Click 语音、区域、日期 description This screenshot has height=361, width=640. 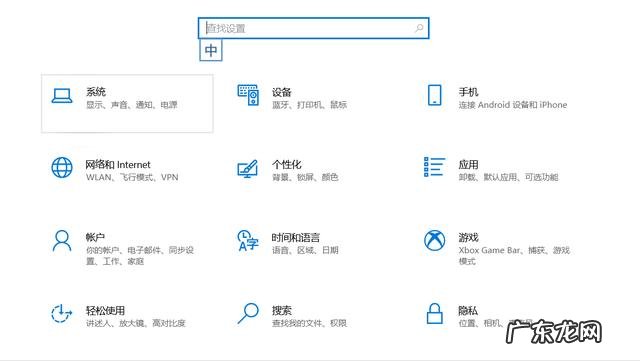pyautogui.click(x=305, y=250)
